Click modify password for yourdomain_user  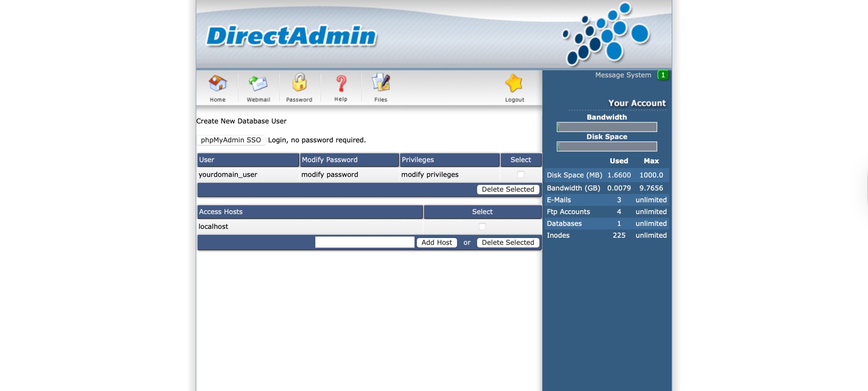[x=330, y=174]
